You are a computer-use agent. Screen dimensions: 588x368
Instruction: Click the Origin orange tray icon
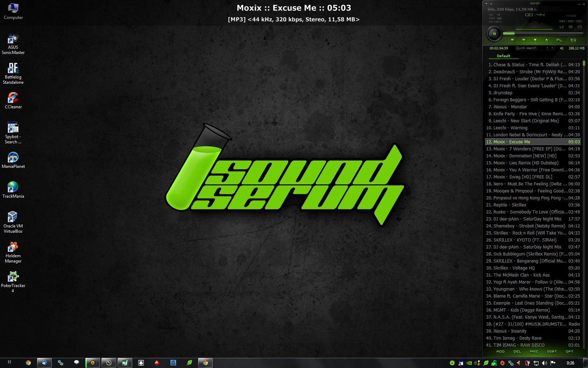pos(503,363)
